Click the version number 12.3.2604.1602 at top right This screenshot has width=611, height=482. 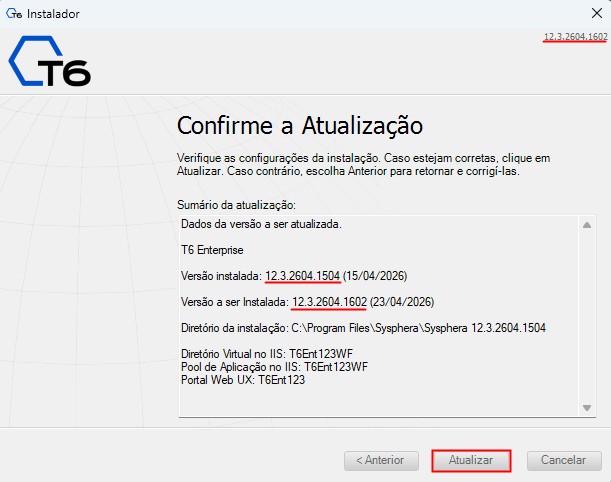pos(576,37)
